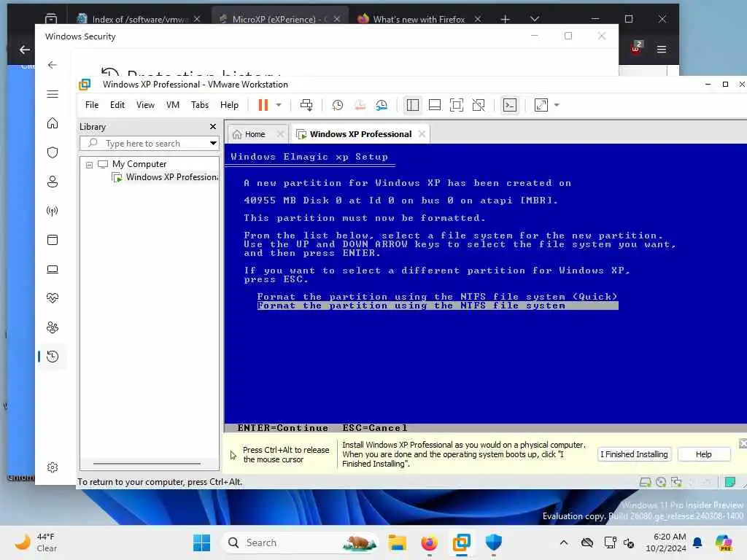Open the File menu in VMware
This screenshot has height=560, width=747.
pyautogui.click(x=92, y=105)
